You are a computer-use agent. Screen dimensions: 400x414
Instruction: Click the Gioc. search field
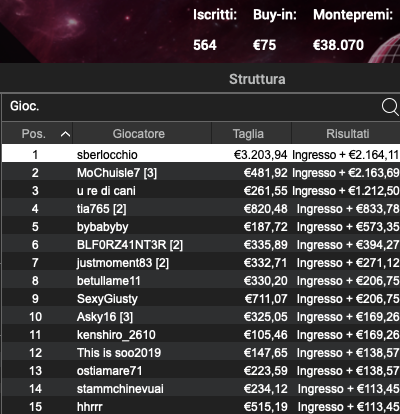pyautogui.click(x=190, y=107)
